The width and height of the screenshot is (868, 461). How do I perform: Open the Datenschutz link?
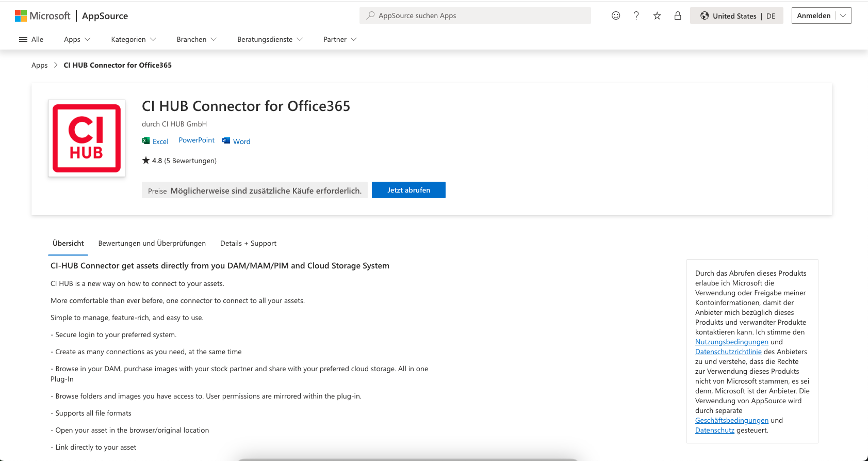(715, 430)
